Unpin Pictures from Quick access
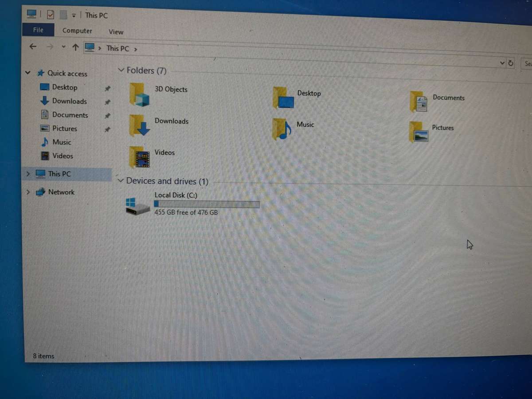This screenshot has width=532, height=399. 107,129
